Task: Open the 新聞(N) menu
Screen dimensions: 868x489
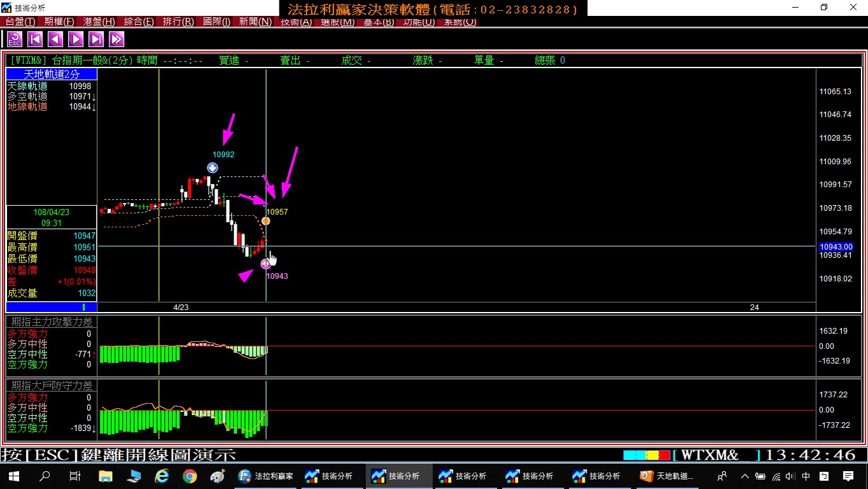Action: [x=255, y=22]
